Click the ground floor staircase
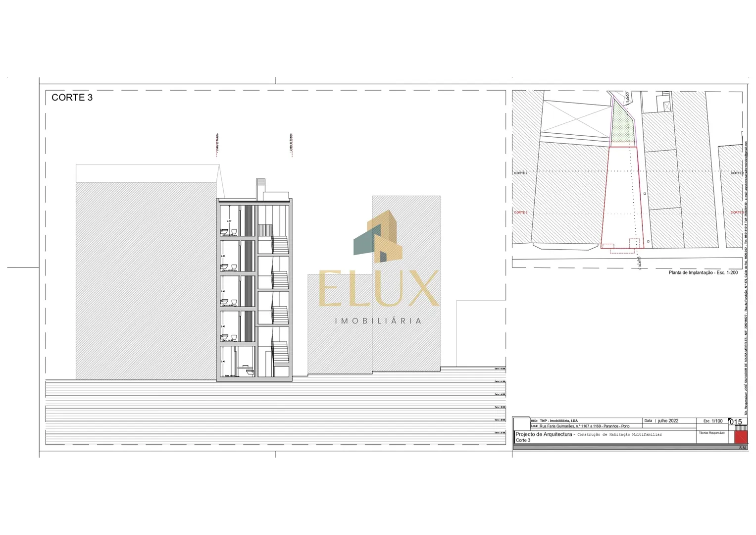 click(x=281, y=354)
